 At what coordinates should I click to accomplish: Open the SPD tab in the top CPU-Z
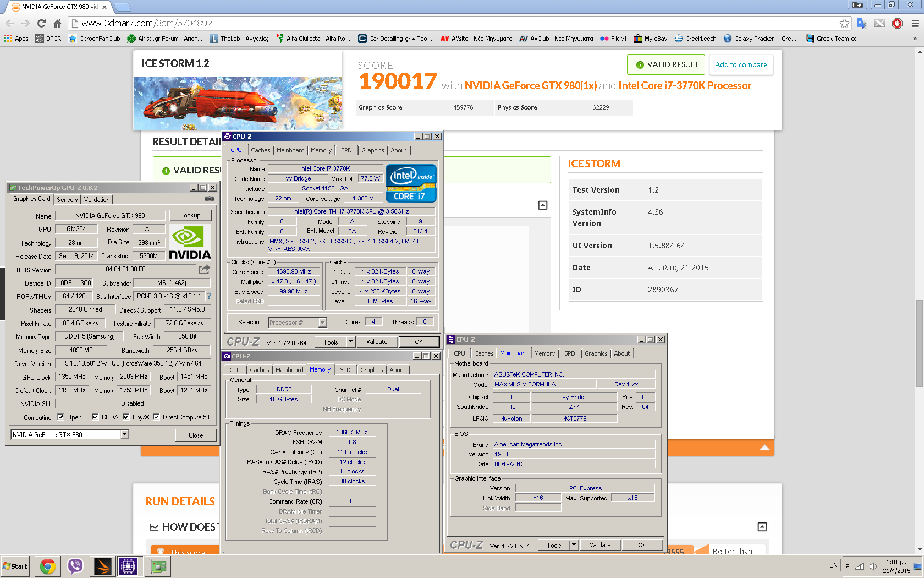click(346, 150)
